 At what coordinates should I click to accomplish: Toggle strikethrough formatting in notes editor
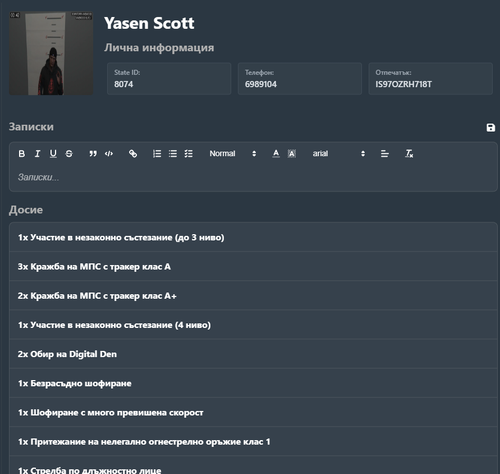tap(69, 154)
